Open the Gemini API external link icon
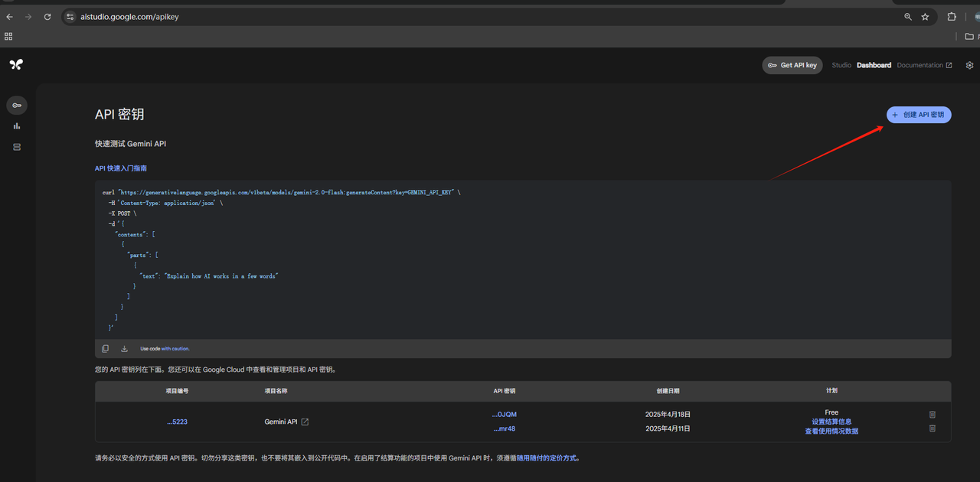This screenshot has height=482, width=980. (x=305, y=422)
